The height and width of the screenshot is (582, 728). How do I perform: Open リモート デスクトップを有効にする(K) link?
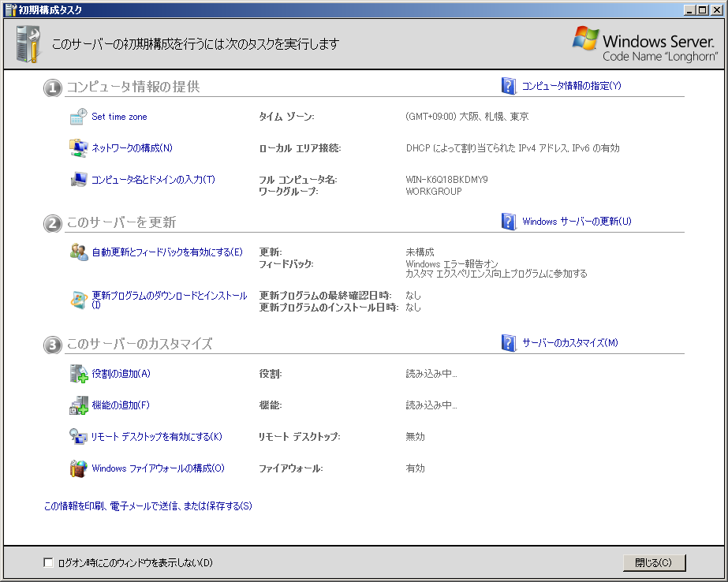(156, 437)
